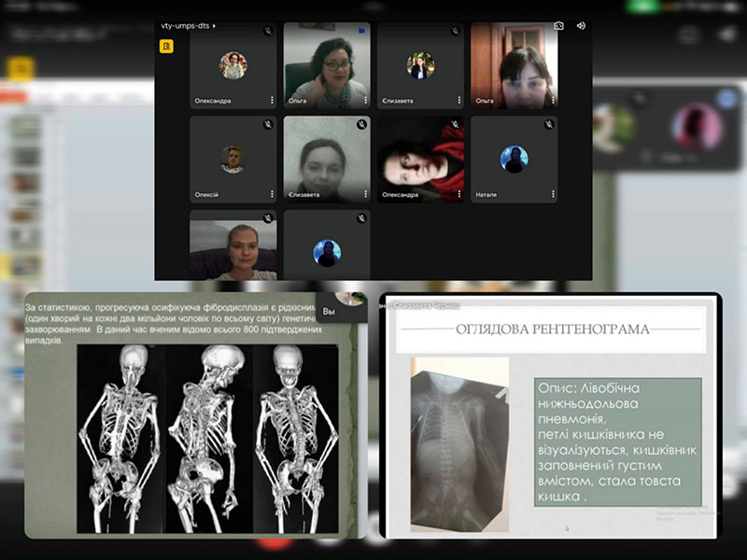The width and height of the screenshot is (747, 560).
Task: Select the video tile of Ольга wearing glasses
Action: pos(327,67)
